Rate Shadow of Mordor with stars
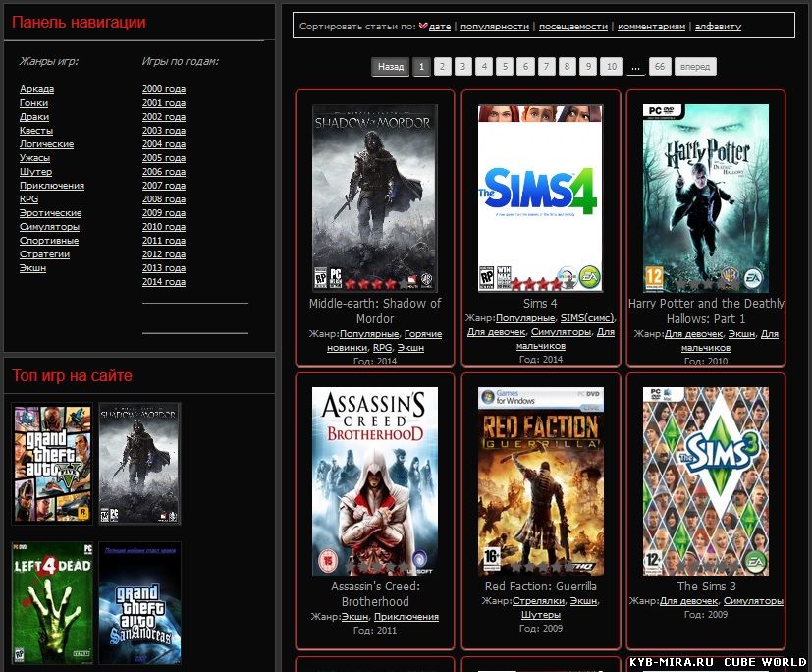 tap(376, 283)
